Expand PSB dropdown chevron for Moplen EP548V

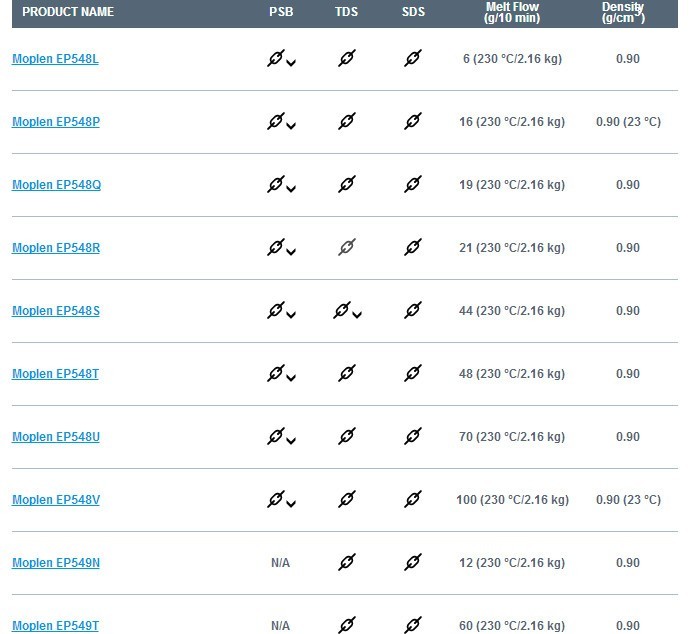coord(291,503)
